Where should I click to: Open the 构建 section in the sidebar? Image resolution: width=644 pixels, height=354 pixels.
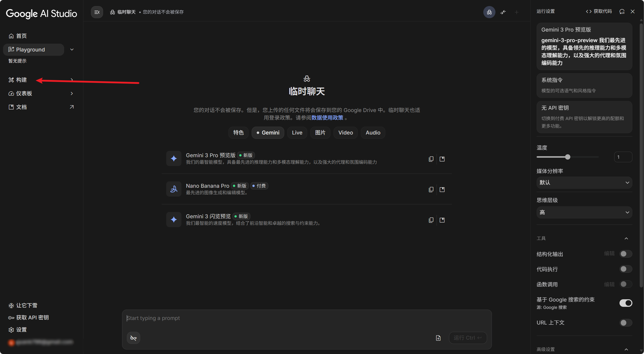(21, 80)
